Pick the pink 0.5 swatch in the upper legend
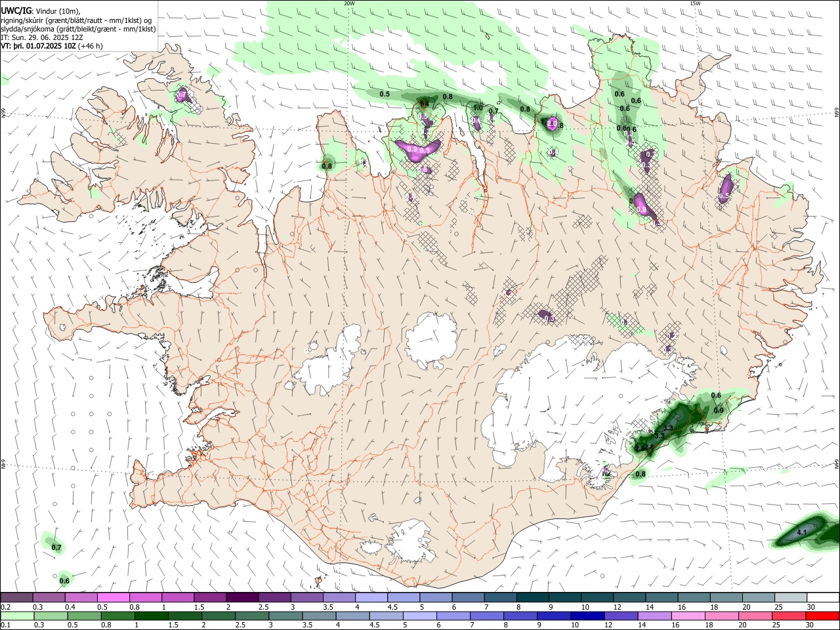This screenshot has width=840, height=630. tap(114, 598)
